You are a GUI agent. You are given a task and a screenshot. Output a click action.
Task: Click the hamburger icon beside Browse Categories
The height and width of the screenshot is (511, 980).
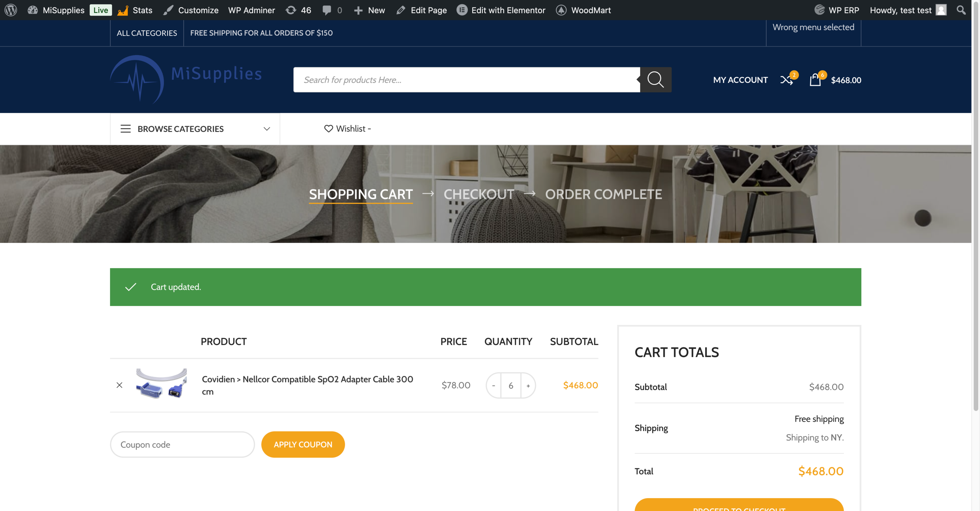tap(126, 129)
